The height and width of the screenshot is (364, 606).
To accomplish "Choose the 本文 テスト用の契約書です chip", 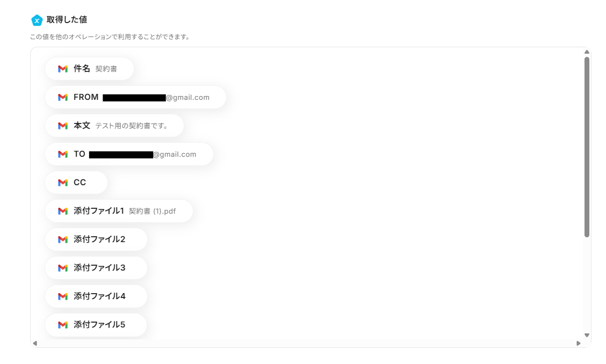I will click(114, 126).
